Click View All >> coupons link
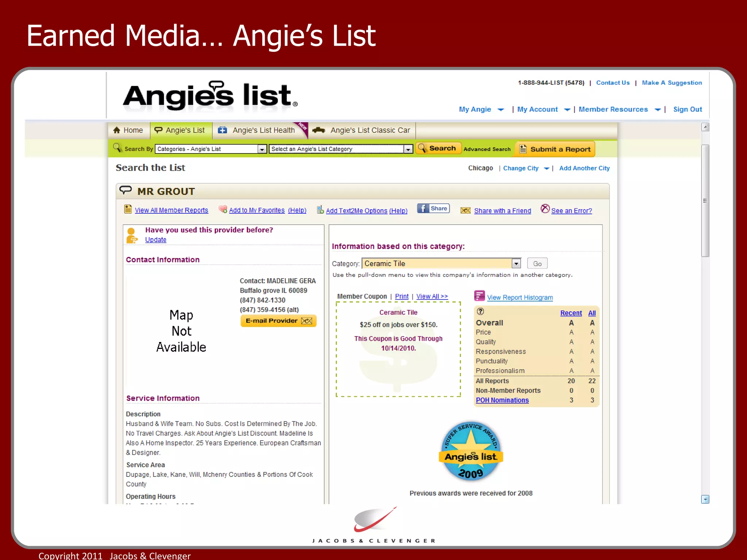Viewport: 747px width, 560px height. pos(432,296)
